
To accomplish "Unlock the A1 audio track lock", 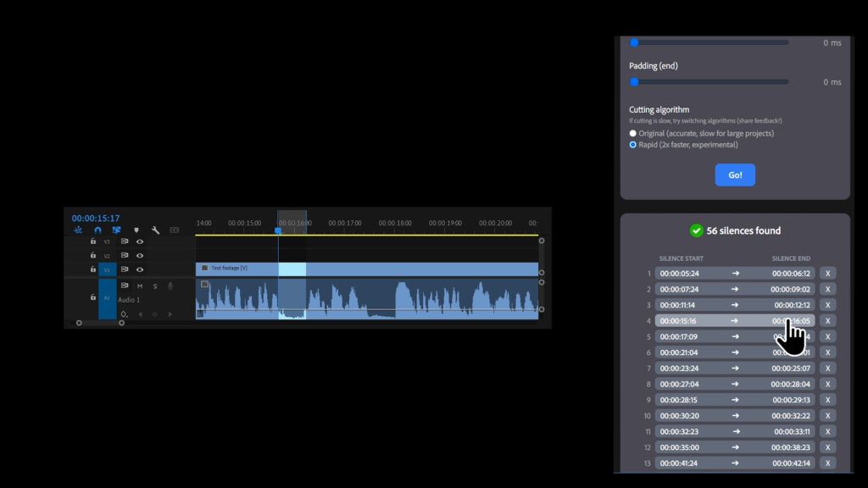I will click(x=93, y=297).
